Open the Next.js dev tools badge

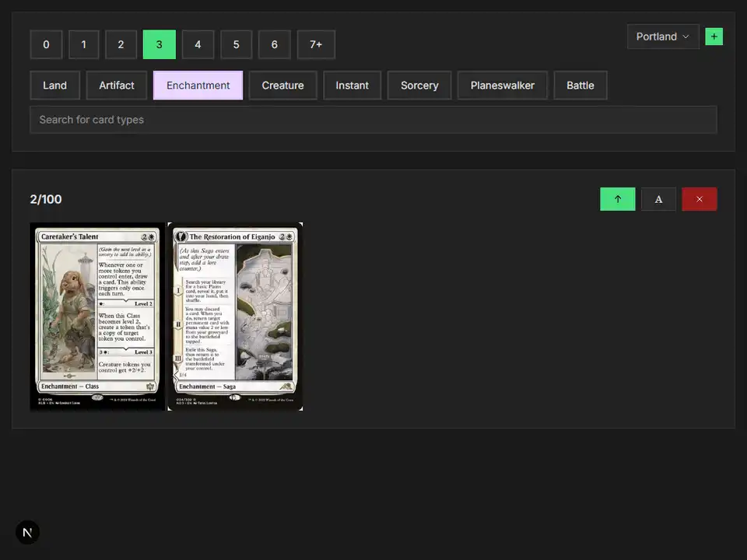point(27,532)
